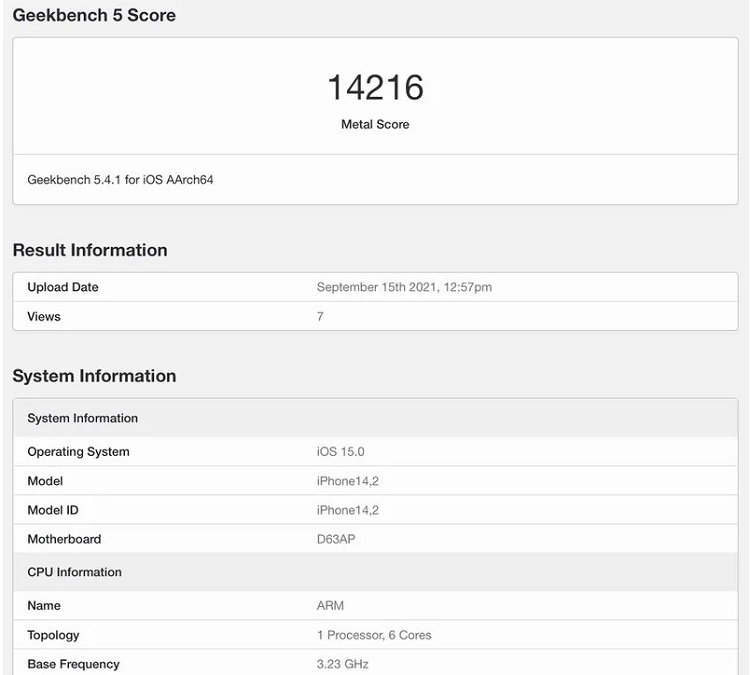Select the Views count 7
This screenshot has width=750, height=675.
(x=320, y=316)
